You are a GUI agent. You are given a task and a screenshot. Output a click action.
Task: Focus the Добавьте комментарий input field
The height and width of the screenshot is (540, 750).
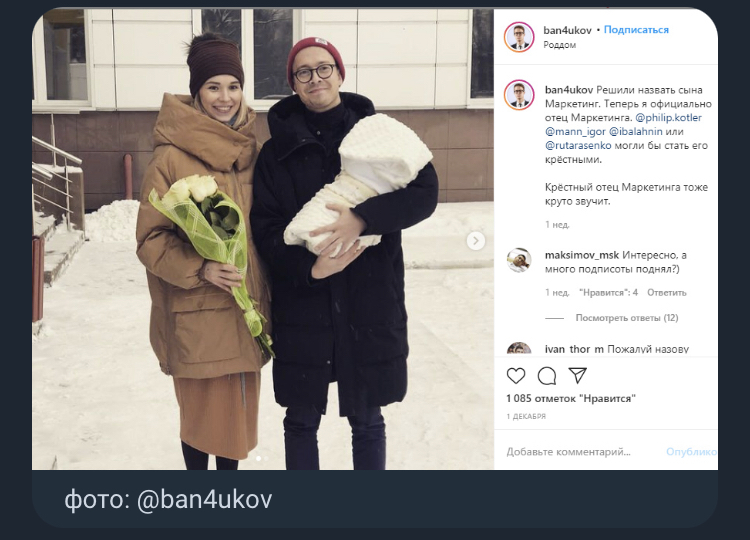point(583,452)
